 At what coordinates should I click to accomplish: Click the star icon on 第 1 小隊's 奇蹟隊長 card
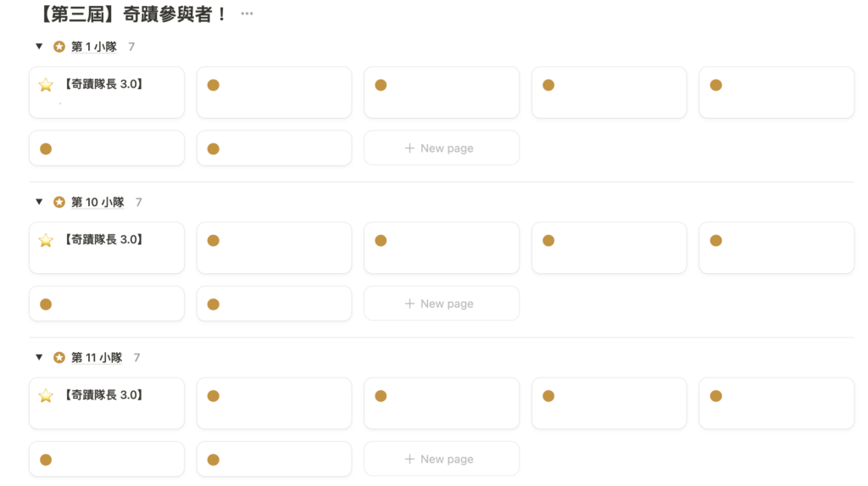click(x=46, y=85)
